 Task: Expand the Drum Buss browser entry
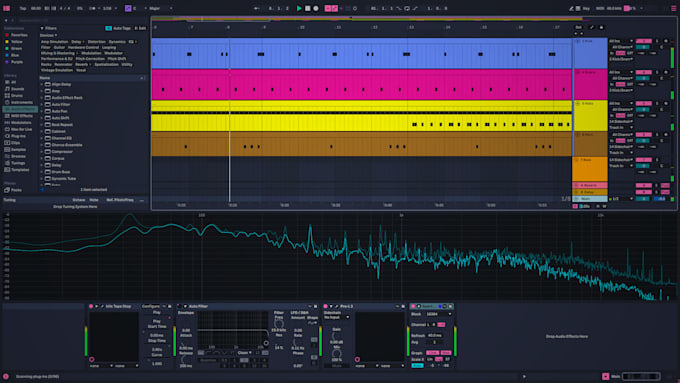coord(42,172)
